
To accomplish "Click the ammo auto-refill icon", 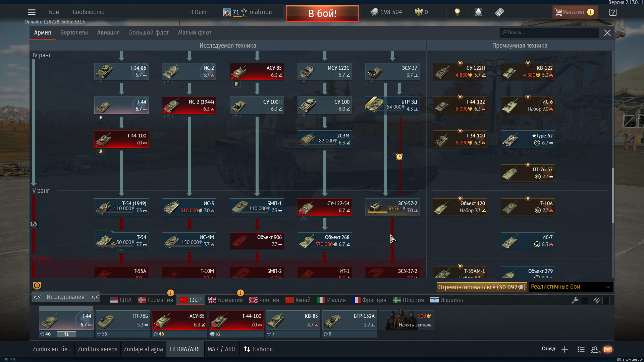I will (x=596, y=300).
